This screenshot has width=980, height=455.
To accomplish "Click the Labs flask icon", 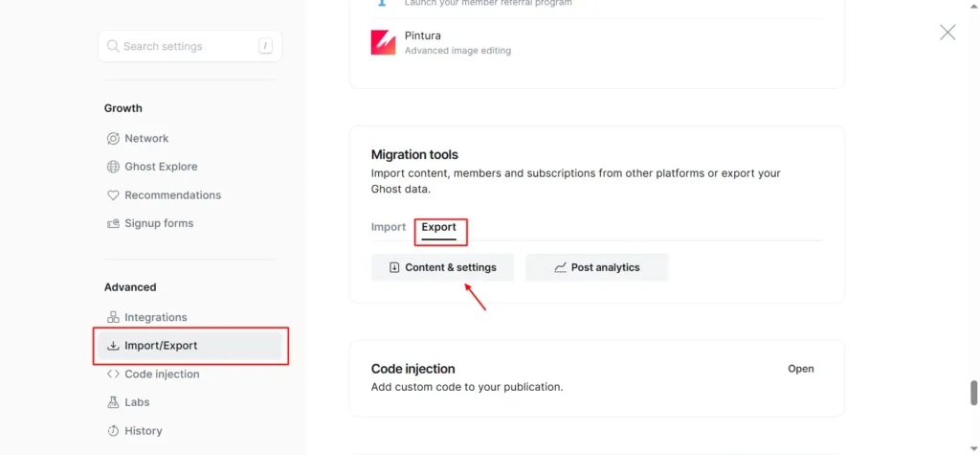I will coord(114,402).
